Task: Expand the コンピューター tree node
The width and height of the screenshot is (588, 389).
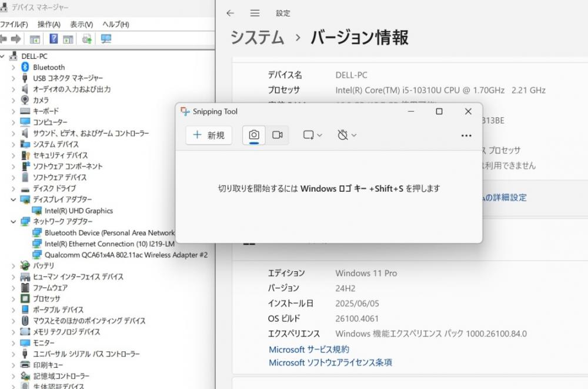Action: [x=13, y=122]
